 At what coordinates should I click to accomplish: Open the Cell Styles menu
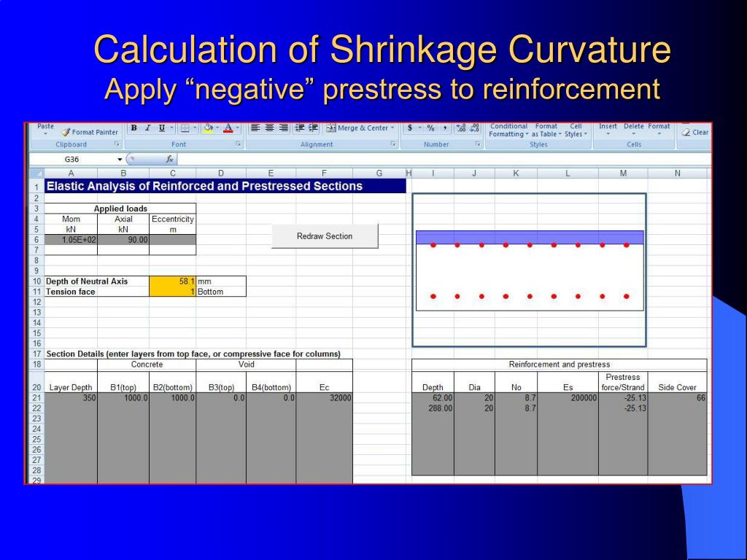pos(576,130)
